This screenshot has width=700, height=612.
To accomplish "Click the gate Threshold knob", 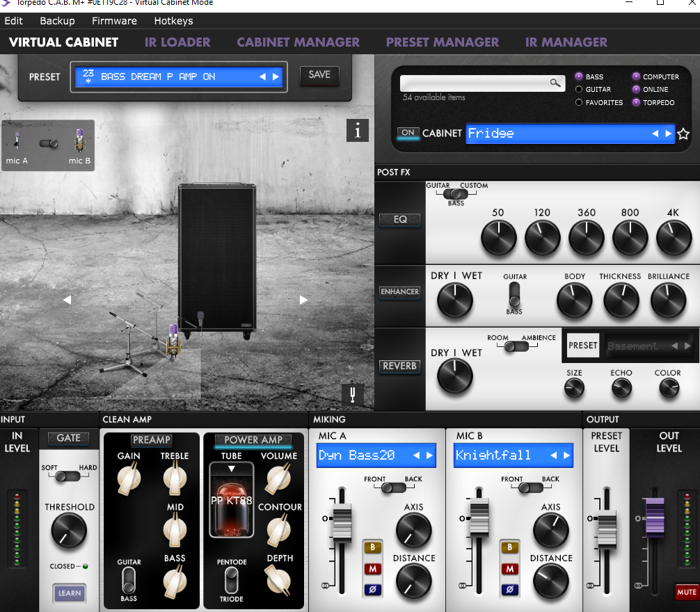I will point(69,531).
